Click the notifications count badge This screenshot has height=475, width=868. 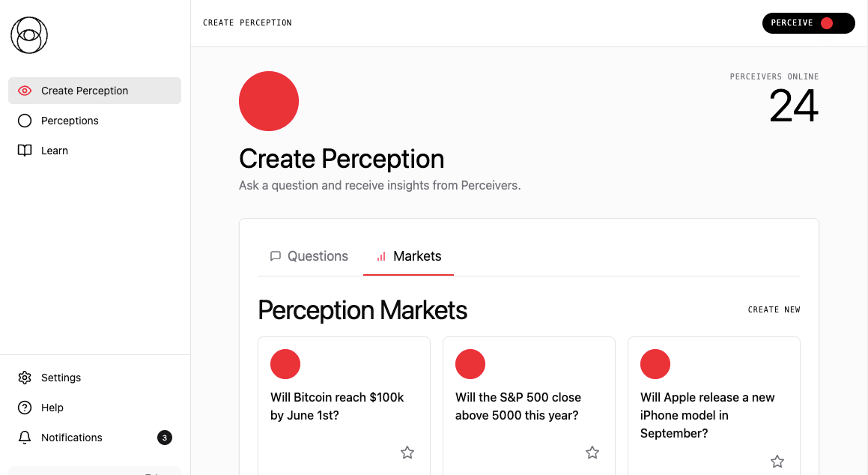click(165, 438)
